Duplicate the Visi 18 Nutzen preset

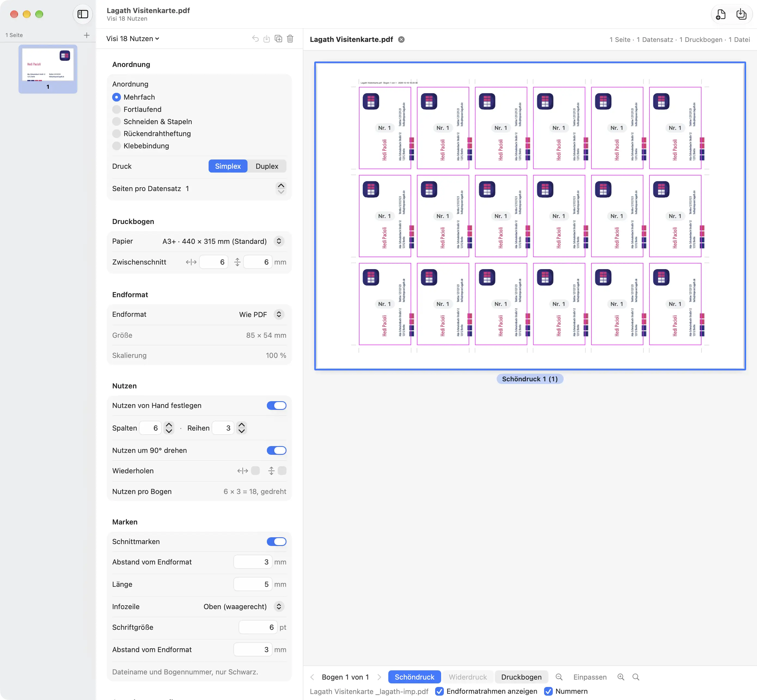tap(279, 39)
